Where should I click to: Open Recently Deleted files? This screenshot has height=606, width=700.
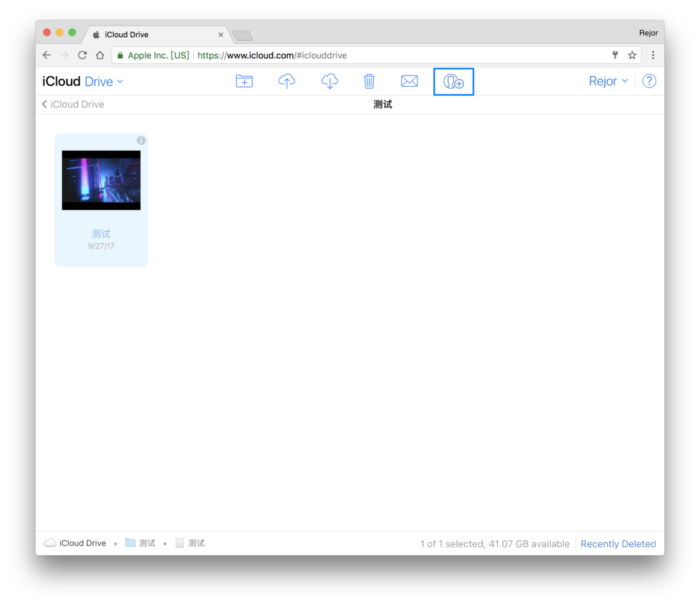click(x=618, y=544)
